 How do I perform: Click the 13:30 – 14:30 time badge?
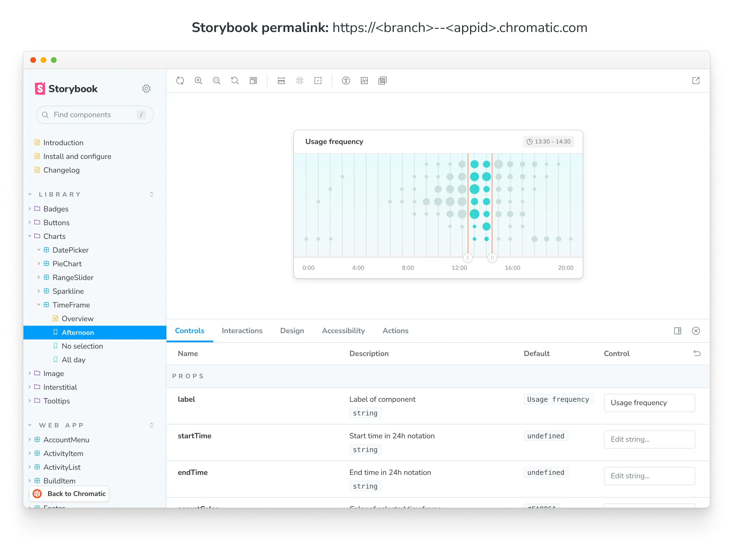549,142
